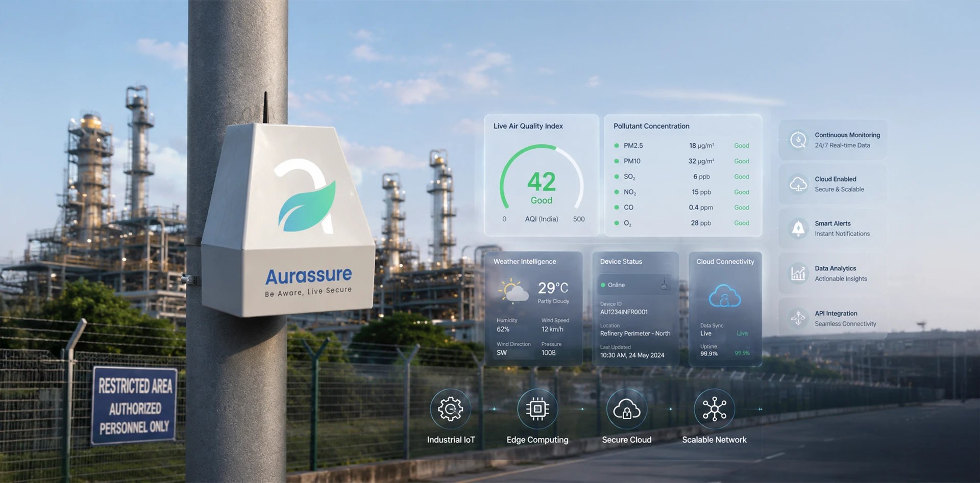Click the Weather Intelligence title

pyautogui.click(x=525, y=262)
